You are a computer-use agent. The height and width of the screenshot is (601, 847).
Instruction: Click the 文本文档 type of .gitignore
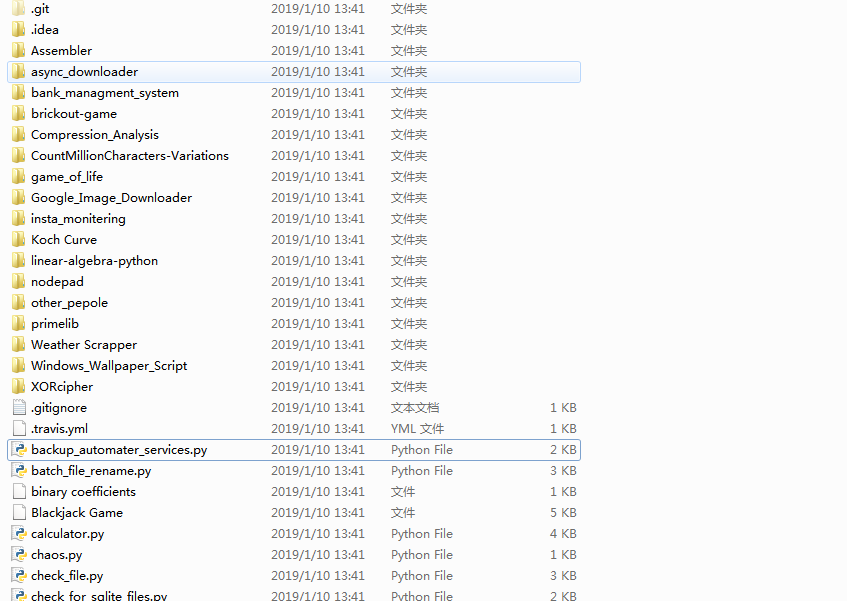(415, 408)
